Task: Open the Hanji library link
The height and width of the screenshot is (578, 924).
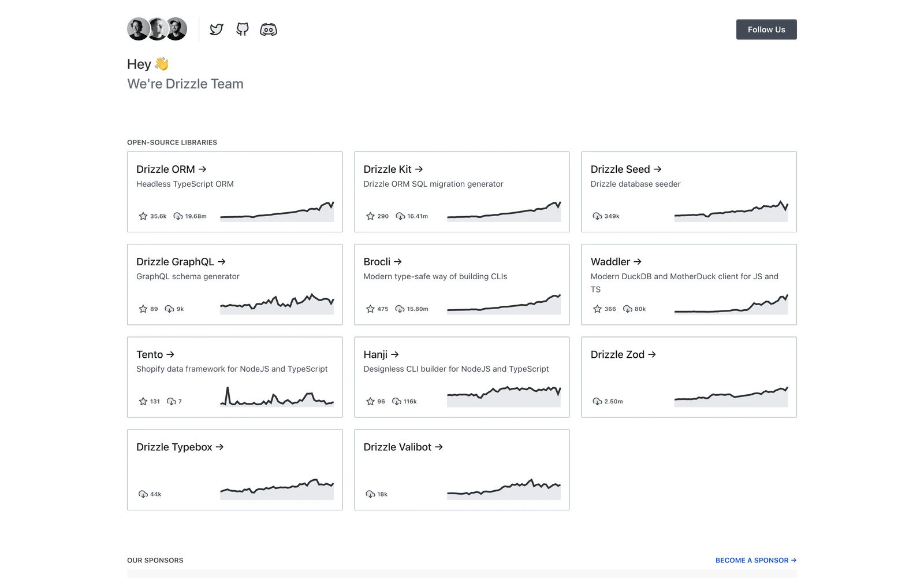Action: (381, 354)
